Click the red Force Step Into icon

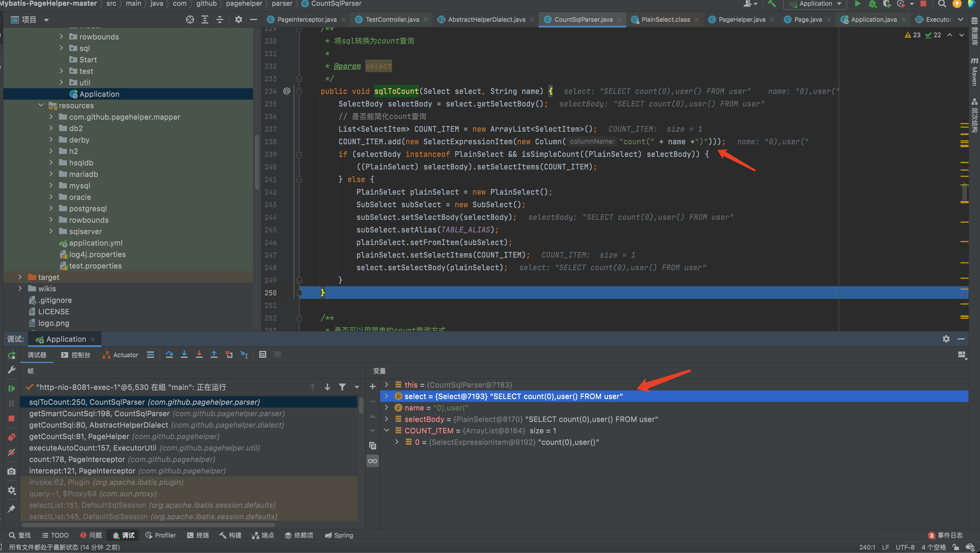coord(199,354)
